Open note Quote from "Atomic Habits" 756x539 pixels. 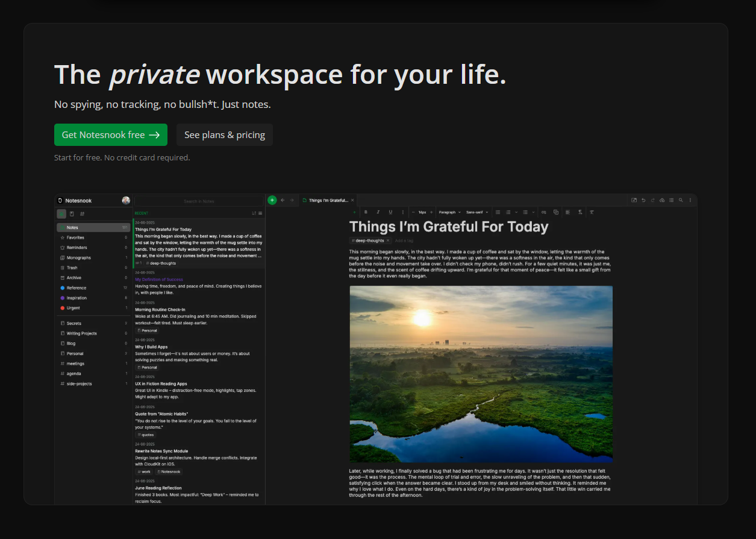pos(199,421)
